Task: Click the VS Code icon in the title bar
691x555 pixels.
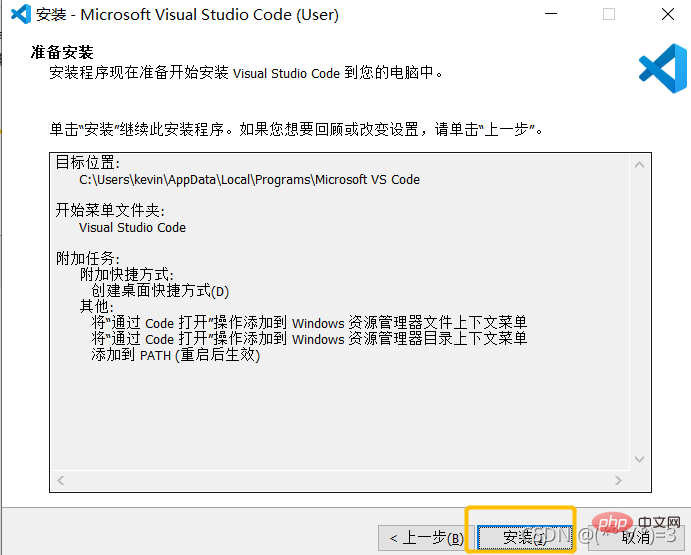Action: tap(21, 14)
